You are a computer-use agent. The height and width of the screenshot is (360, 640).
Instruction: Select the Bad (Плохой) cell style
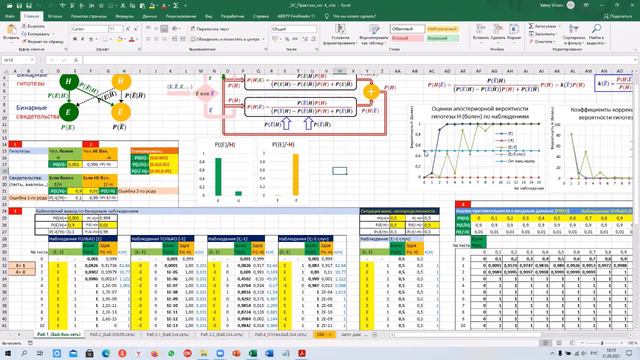click(x=407, y=38)
